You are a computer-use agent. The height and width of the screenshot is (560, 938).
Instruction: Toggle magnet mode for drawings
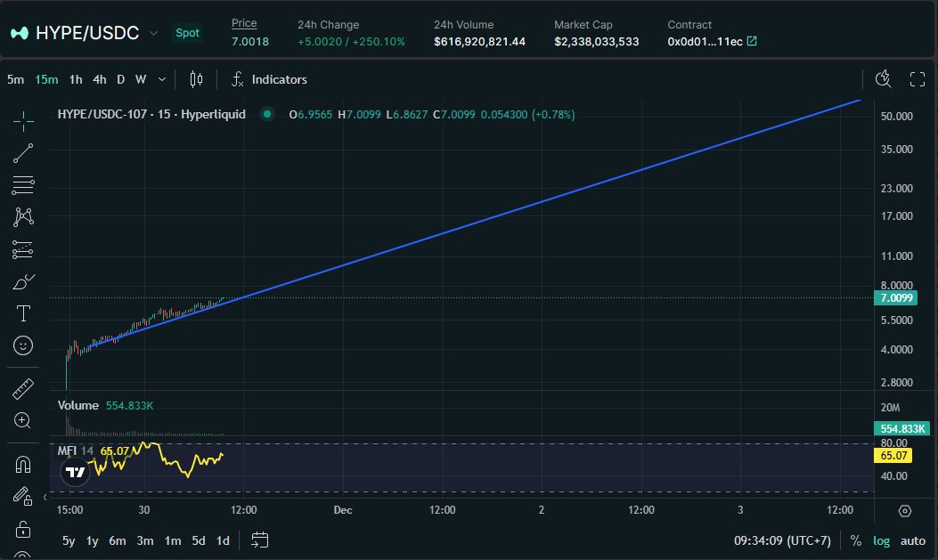23,465
